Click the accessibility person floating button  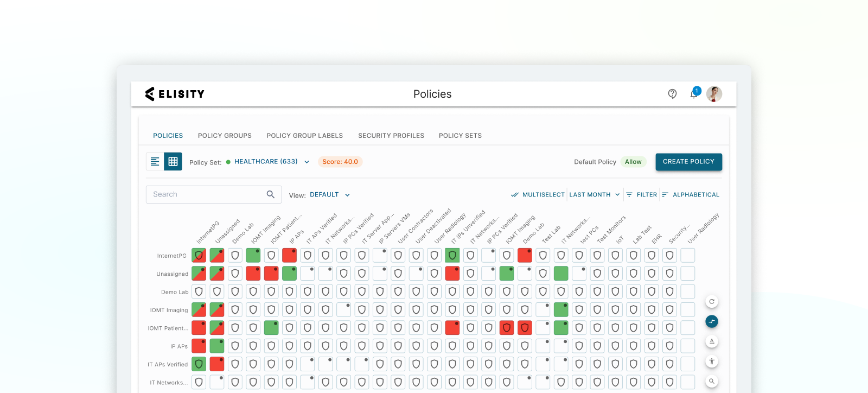712,361
